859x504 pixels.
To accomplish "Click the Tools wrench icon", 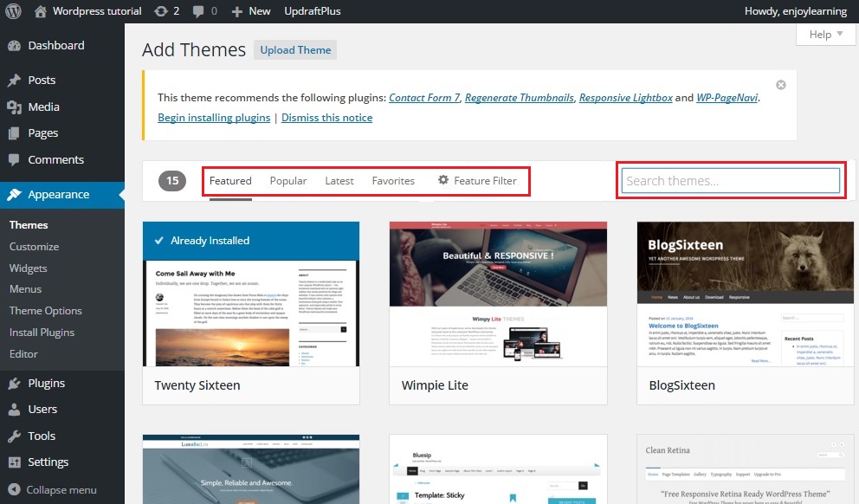I will (x=14, y=436).
